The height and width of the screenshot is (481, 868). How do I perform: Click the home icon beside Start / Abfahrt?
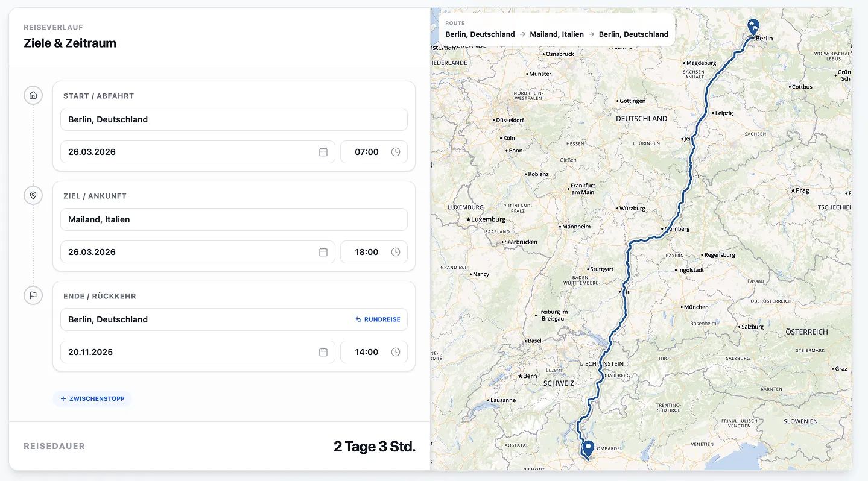[x=33, y=95]
